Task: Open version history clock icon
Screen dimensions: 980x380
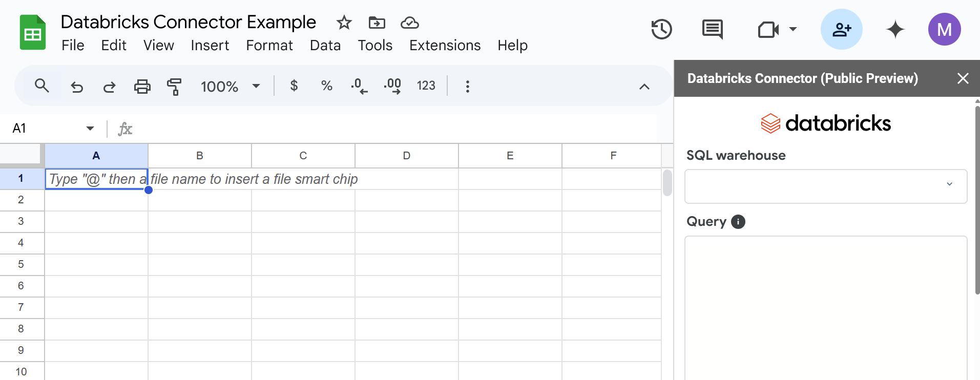Action: [661, 29]
